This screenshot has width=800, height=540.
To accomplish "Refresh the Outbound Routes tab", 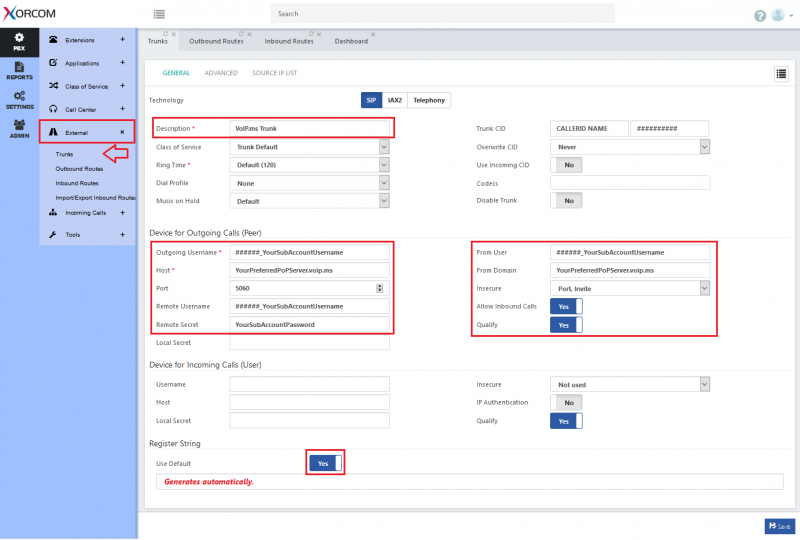I will 241,34.
